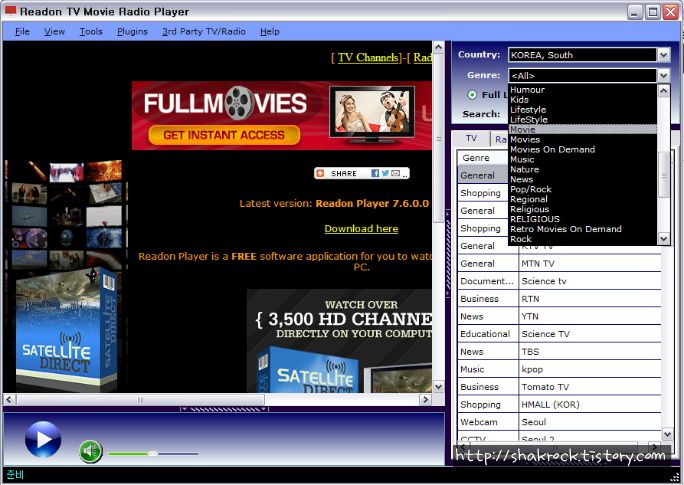684x485 pixels.
Task: Select the Science TV educational channel
Action: point(559,334)
